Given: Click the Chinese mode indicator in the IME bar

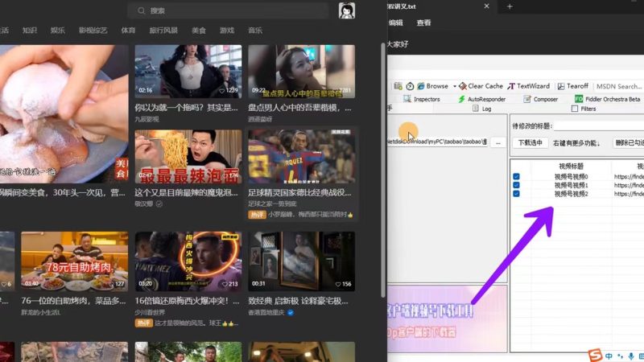Looking at the screenshot, I should tap(609, 356).
